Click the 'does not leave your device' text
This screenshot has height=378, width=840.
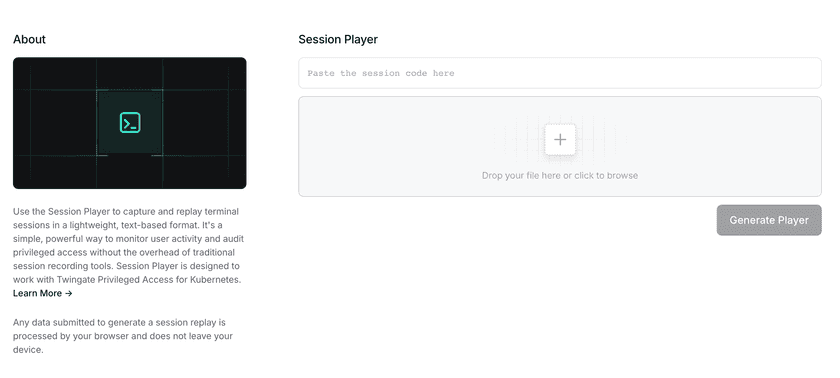point(123,343)
